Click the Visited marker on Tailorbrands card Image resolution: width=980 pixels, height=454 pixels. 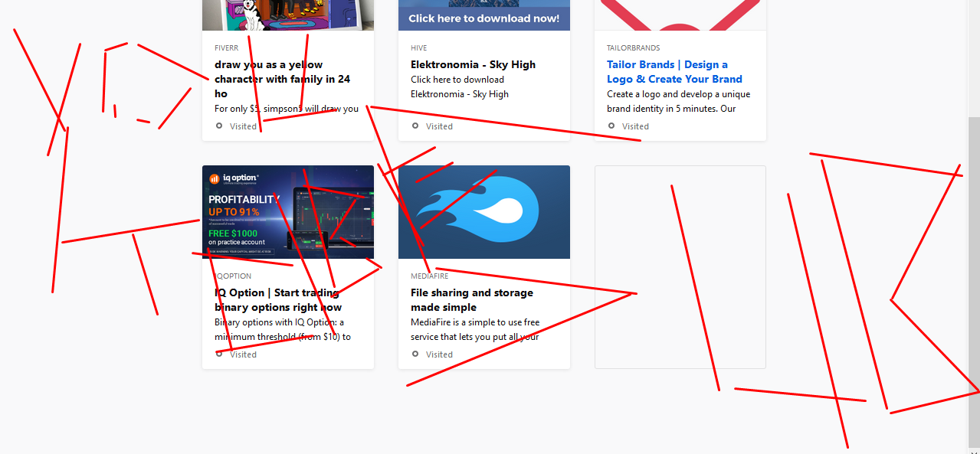628,126
